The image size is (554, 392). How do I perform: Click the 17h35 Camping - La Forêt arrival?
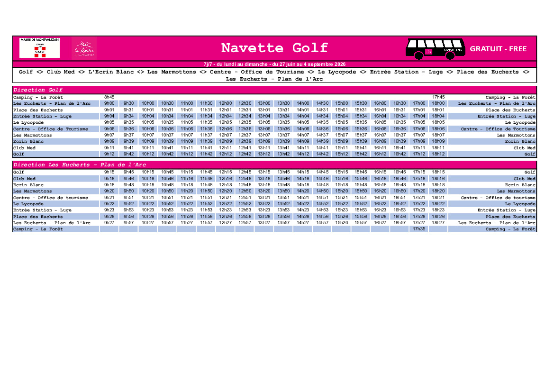pyautogui.click(x=419, y=229)
